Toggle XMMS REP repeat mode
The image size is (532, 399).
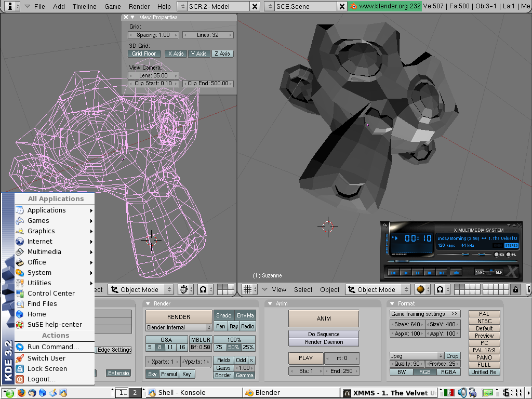pos(498,272)
